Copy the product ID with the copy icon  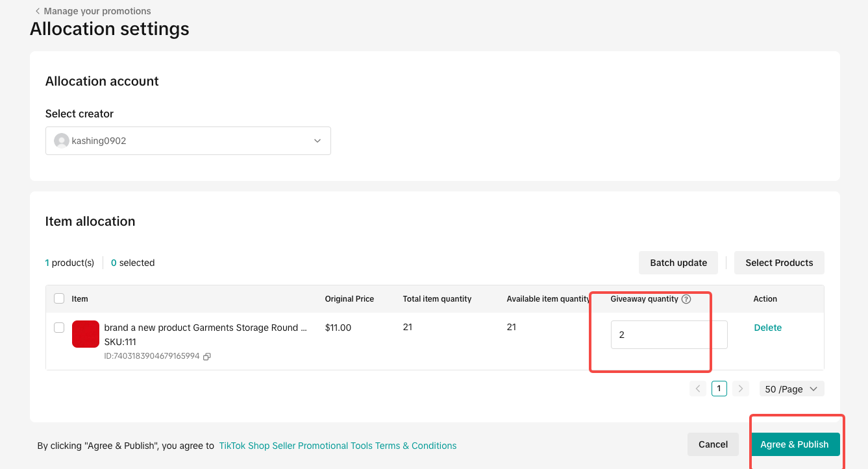[207, 356]
